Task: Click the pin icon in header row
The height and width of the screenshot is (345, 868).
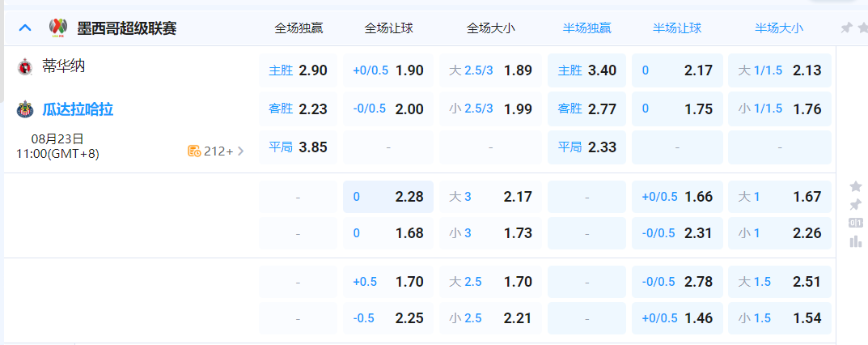Action: [846, 28]
